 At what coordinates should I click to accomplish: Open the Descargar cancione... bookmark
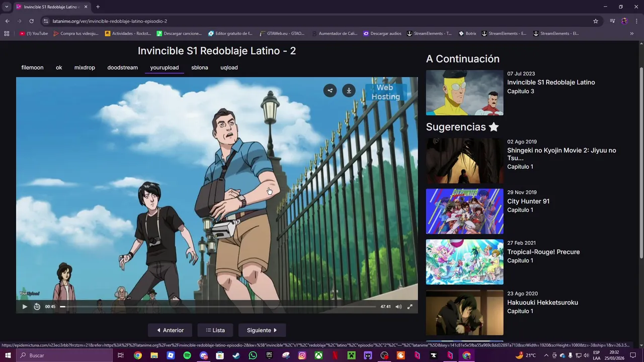click(x=179, y=33)
